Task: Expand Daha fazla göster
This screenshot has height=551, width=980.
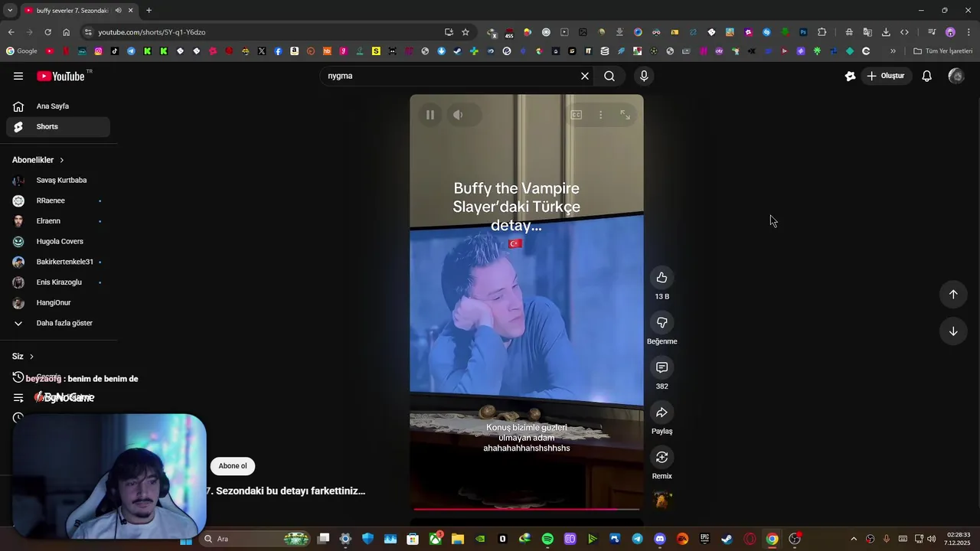Action: [58, 323]
